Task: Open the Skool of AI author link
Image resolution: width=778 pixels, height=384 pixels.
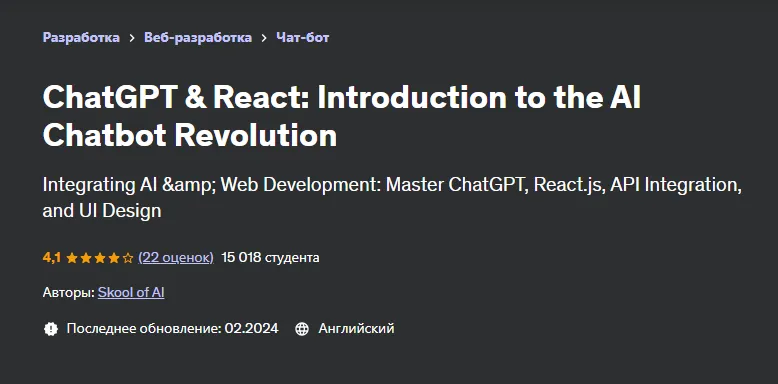Action: 131,293
